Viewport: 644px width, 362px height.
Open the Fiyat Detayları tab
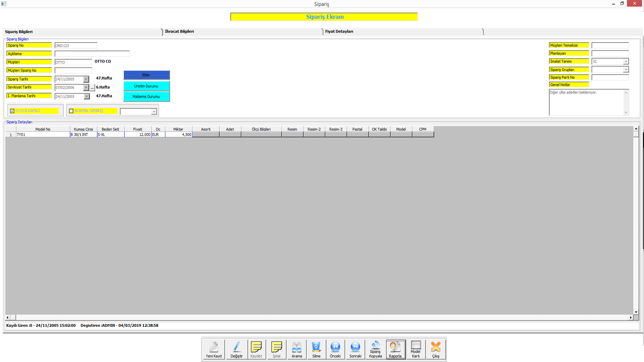click(339, 32)
